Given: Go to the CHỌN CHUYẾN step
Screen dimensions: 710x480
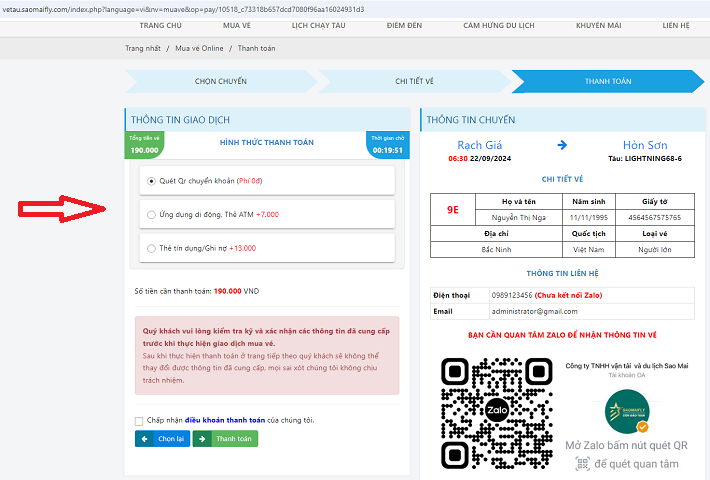Looking at the screenshot, I should [x=221, y=82].
